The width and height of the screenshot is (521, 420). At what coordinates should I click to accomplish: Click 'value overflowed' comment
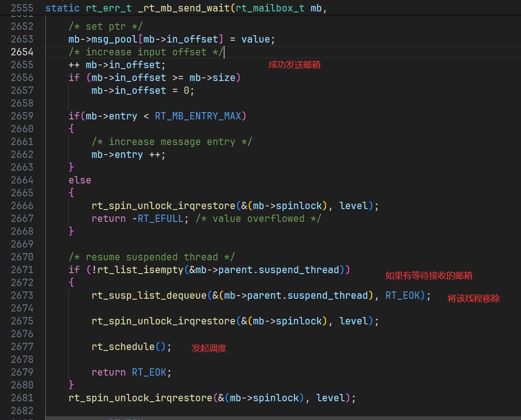click(x=258, y=219)
